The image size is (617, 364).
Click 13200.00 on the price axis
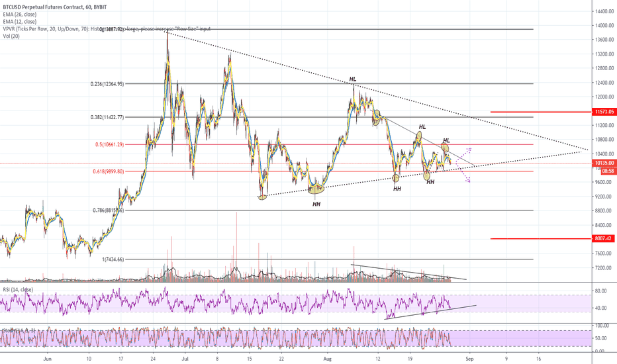[x=604, y=54]
